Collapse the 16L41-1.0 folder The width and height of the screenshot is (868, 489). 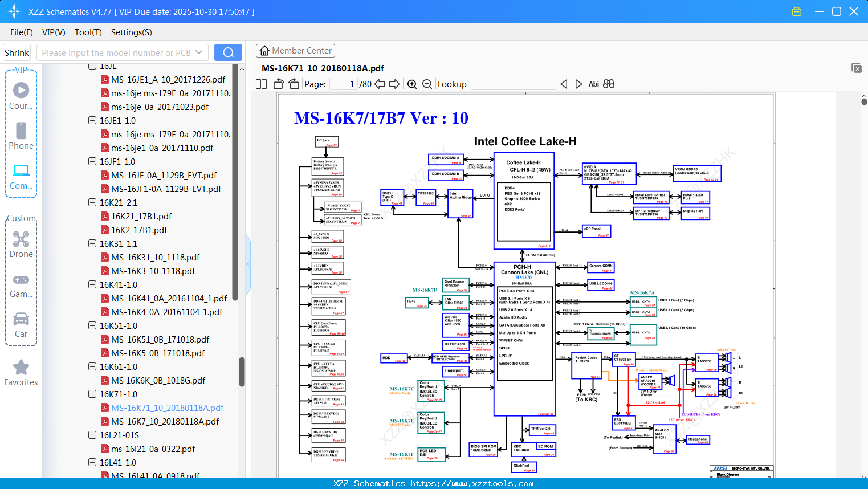click(x=92, y=463)
